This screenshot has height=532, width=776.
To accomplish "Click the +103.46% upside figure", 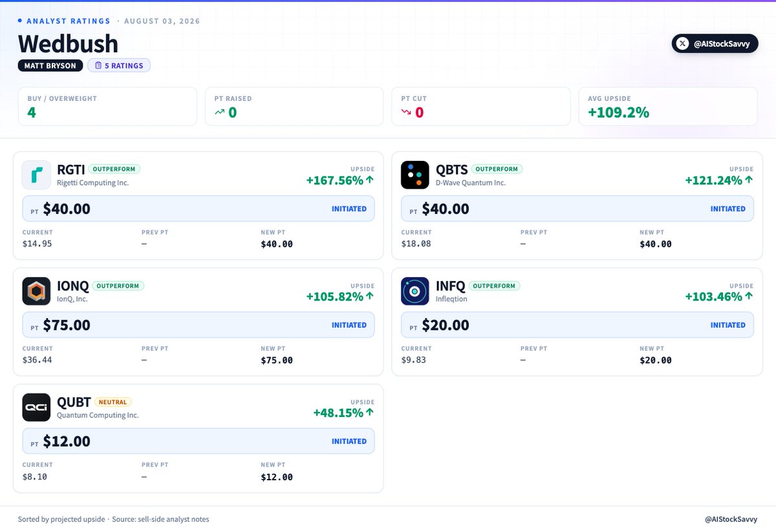I will click(x=714, y=297).
